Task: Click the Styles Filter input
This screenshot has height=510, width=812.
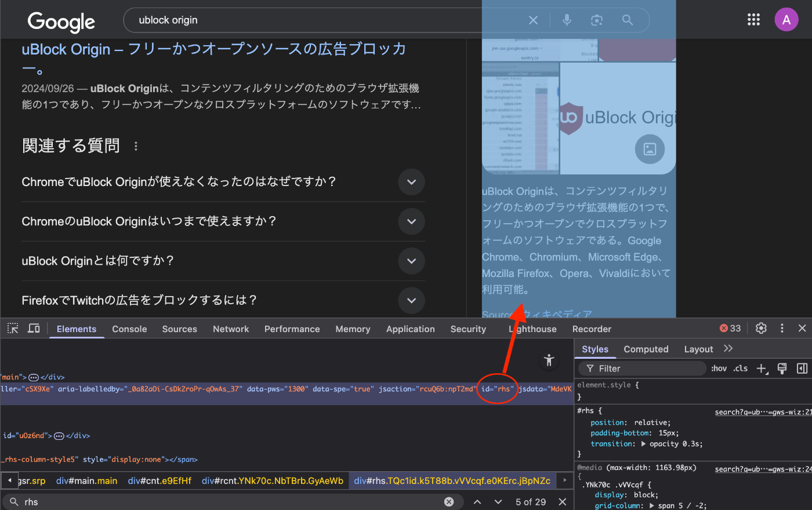Action: point(642,369)
